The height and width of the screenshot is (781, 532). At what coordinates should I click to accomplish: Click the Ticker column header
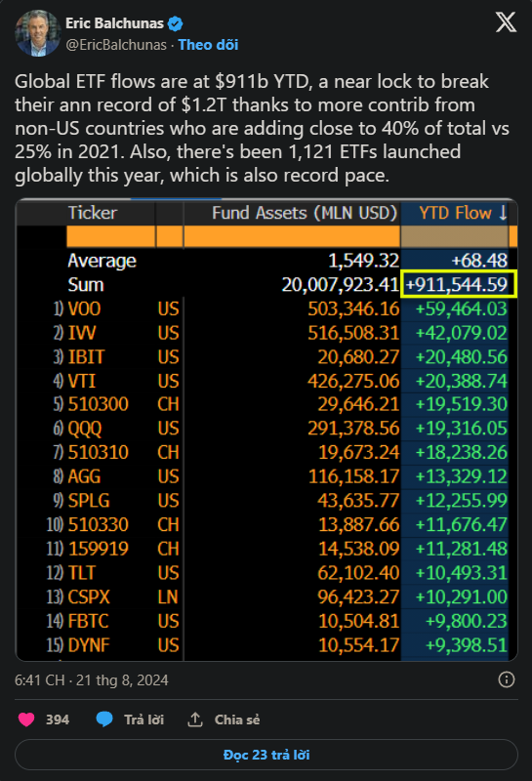tap(93, 213)
